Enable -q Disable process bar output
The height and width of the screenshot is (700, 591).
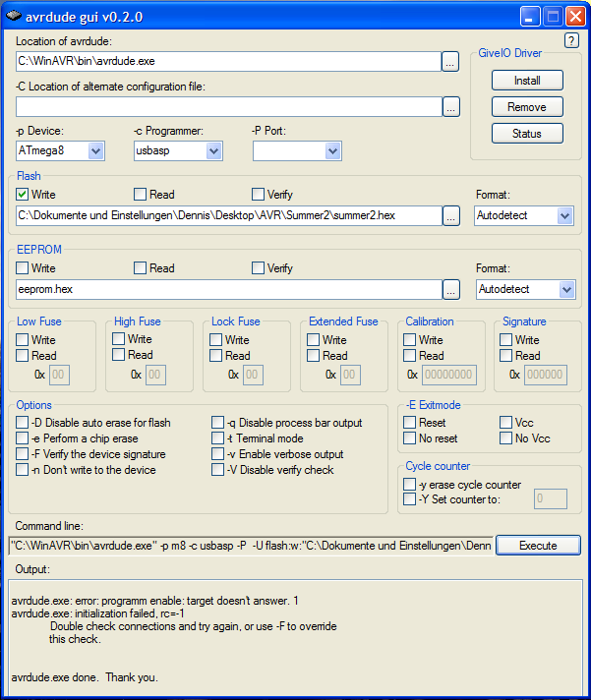tap(217, 423)
